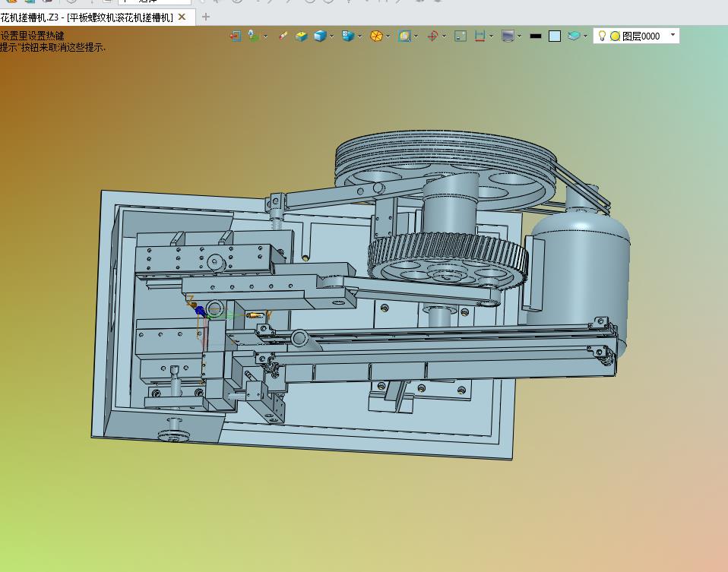Click the yellow-top block display icon
Viewport: 728px width, 572px height.
pyautogui.click(x=302, y=36)
